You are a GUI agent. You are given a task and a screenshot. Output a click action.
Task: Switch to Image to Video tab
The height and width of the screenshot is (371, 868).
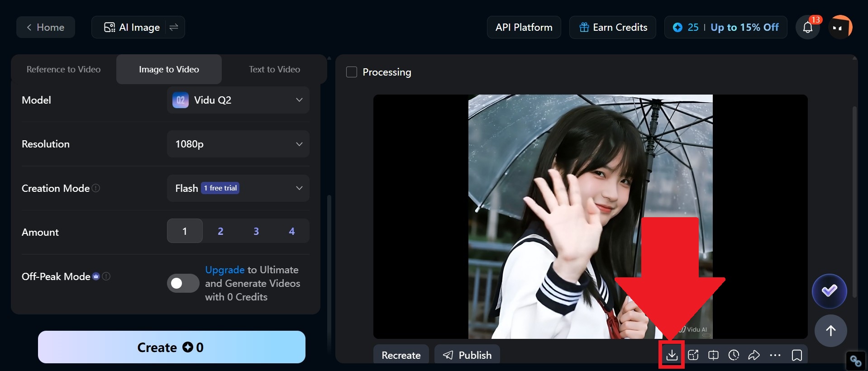tap(169, 69)
